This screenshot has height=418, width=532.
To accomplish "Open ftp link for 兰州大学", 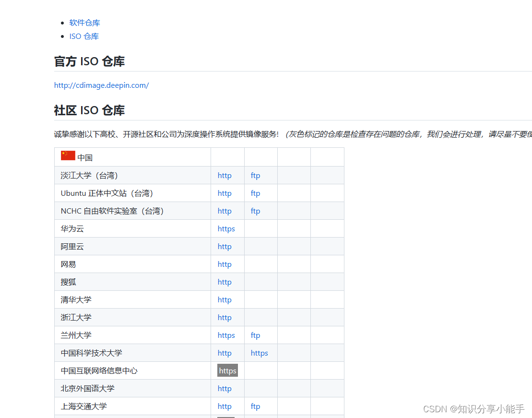I will 256,335.
